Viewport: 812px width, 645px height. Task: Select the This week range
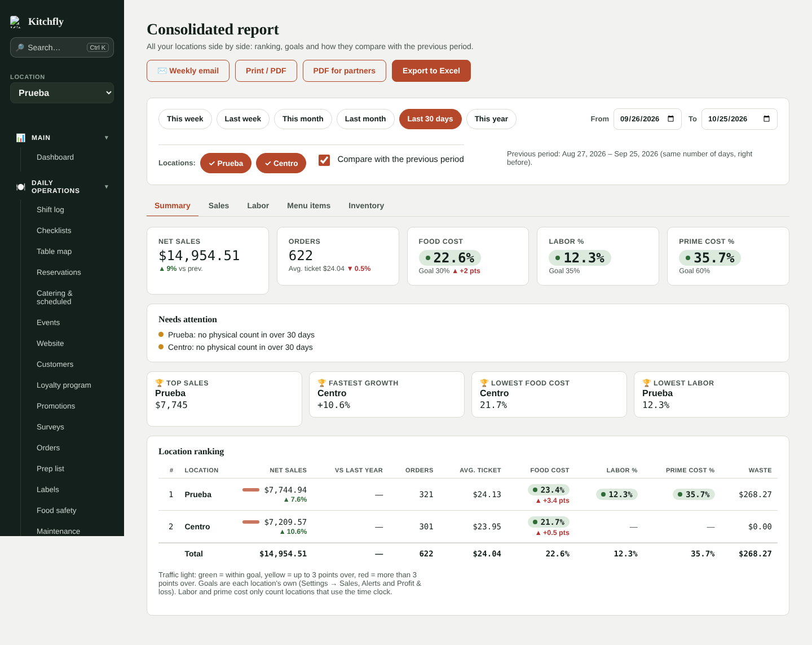point(185,119)
